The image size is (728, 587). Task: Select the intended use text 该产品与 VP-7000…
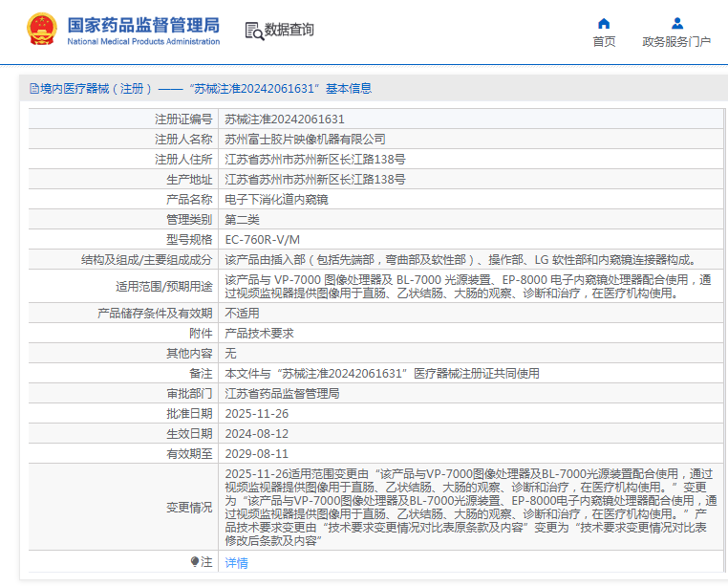[x=468, y=286]
